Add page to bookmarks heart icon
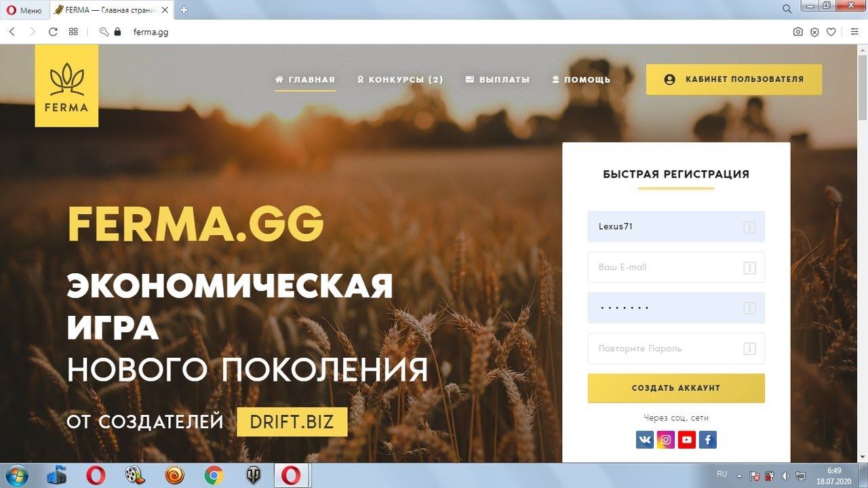Image resolution: width=868 pixels, height=488 pixels. tap(831, 32)
